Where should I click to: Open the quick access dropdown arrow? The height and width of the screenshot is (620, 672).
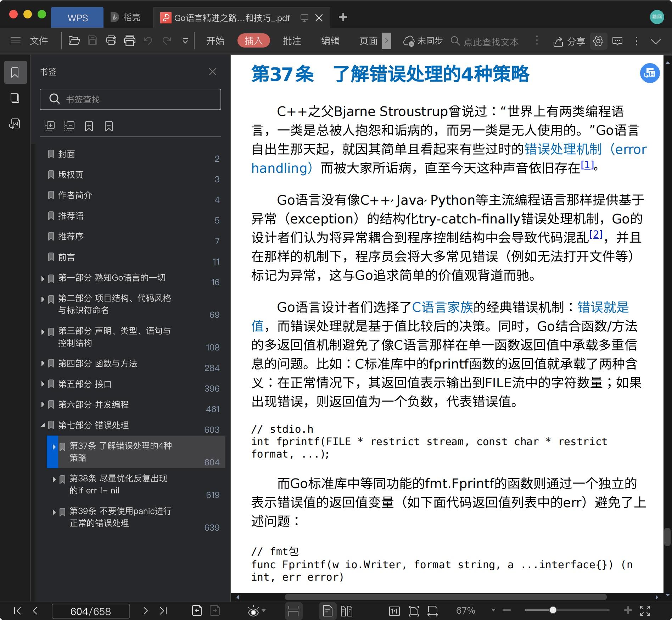pos(185,41)
